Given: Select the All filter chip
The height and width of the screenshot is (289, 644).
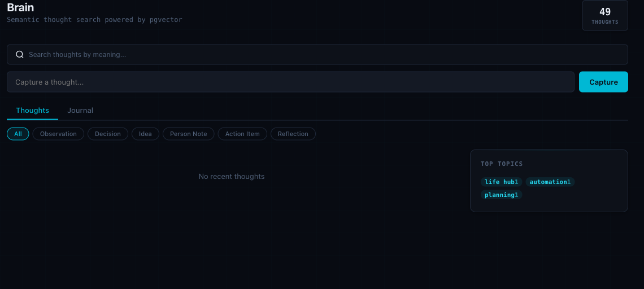Looking at the screenshot, I should (18, 134).
